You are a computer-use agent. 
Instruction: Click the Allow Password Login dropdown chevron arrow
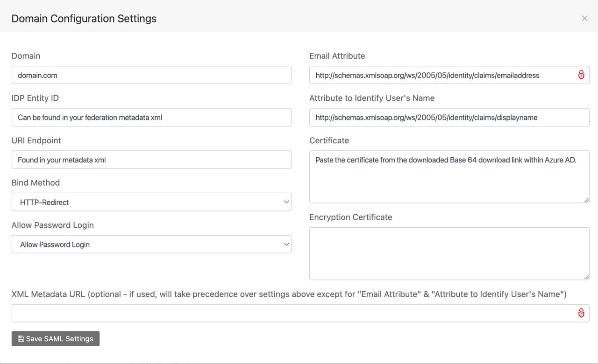click(286, 244)
